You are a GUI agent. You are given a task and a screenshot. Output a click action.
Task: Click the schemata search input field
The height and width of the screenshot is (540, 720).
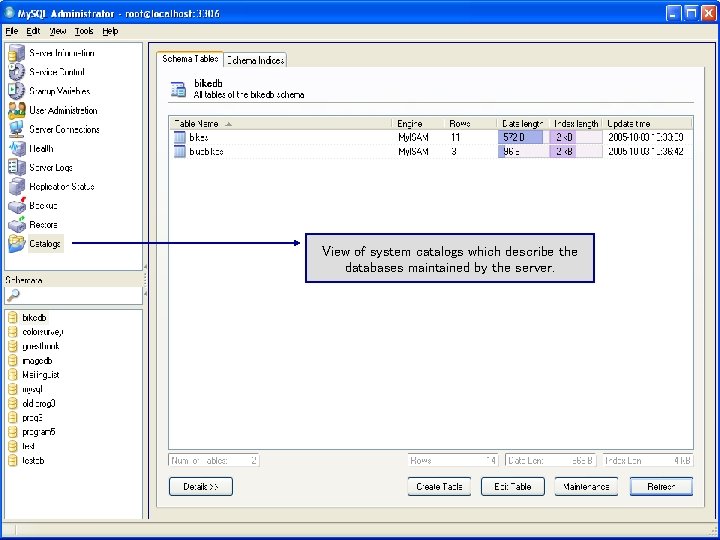tap(73, 295)
